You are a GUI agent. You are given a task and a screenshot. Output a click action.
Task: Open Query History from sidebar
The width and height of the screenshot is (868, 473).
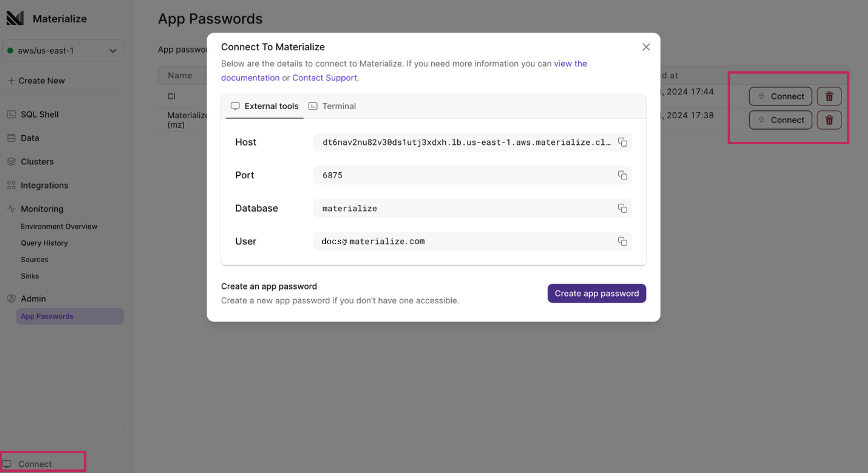(x=44, y=243)
